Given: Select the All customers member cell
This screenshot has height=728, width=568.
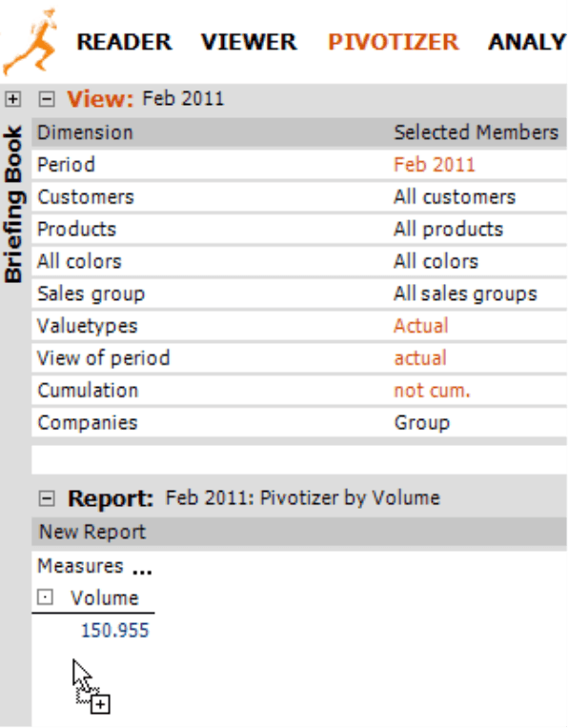Looking at the screenshot, I should point(455,197).
